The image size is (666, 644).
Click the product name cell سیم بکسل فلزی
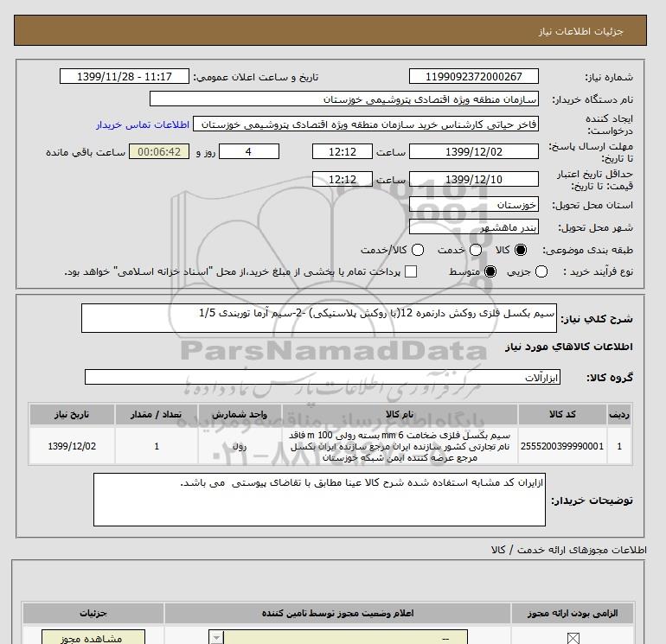point(400,447)
